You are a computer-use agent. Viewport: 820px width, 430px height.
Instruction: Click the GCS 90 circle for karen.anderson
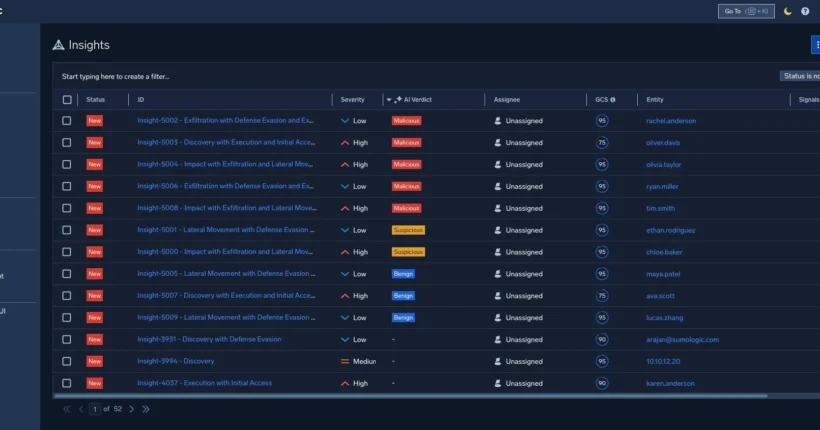pyautogui.click(x=602, y=383)
